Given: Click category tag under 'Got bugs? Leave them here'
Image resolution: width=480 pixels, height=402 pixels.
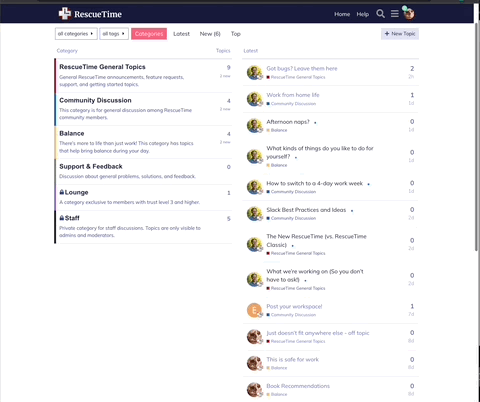Looking at the screenshot, I should pos(296,77).
